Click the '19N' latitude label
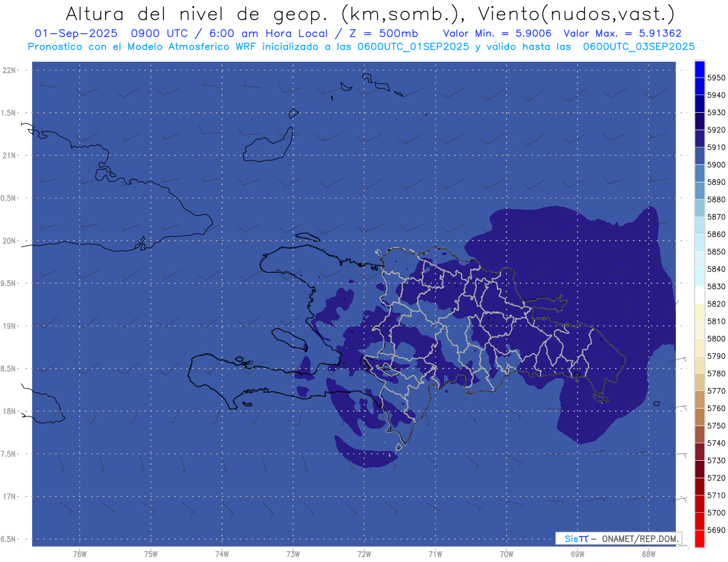 click(8, 326)
